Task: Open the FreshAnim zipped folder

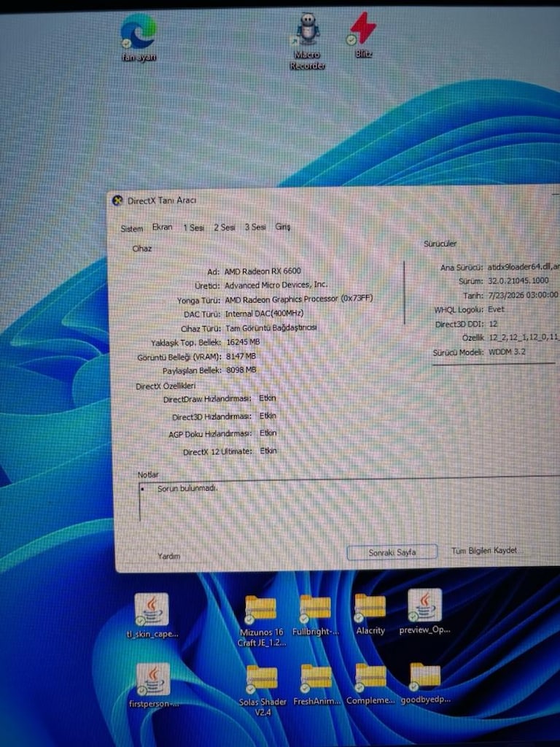Action: tap(316, 685)
